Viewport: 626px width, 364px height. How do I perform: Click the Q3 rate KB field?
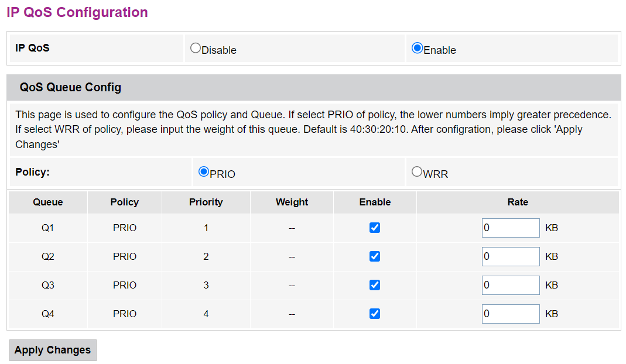510,285
